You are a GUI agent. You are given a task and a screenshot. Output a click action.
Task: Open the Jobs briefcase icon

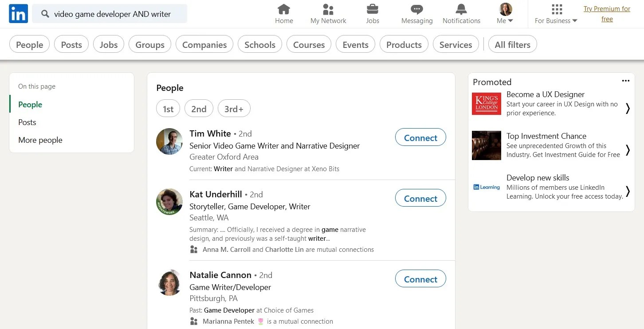(372, 9)
